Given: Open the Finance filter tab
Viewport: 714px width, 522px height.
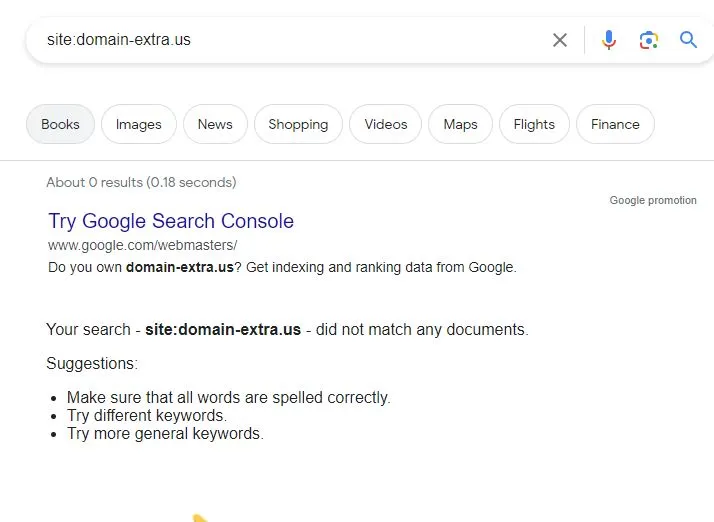Looking at the screenshot, I should coord(615,124).
